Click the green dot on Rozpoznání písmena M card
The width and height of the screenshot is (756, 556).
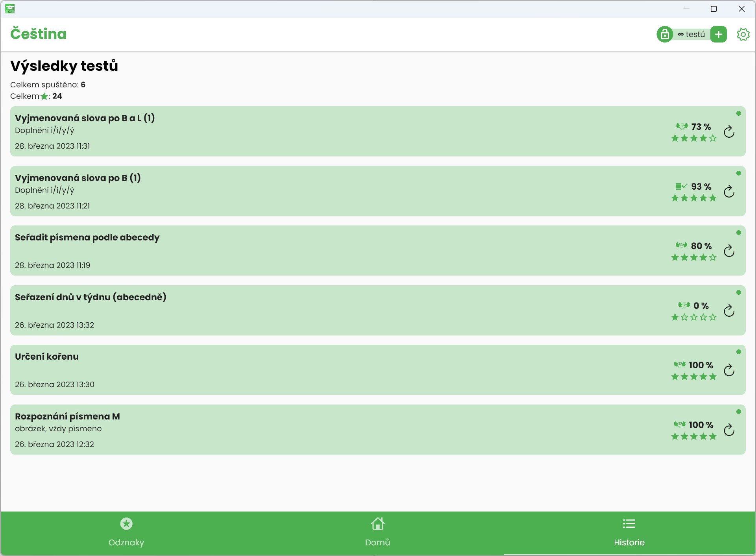coord(738,412)
